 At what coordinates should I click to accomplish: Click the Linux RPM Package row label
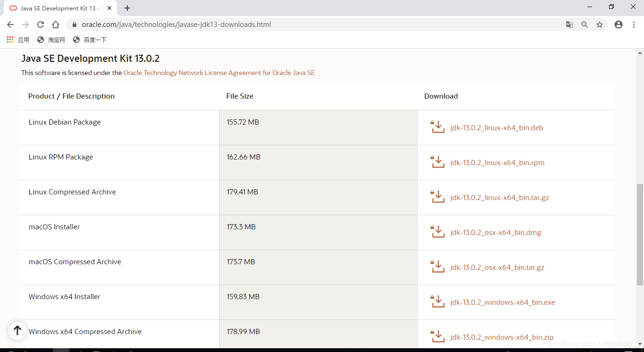pyautogui.click(x=61, y=157)
